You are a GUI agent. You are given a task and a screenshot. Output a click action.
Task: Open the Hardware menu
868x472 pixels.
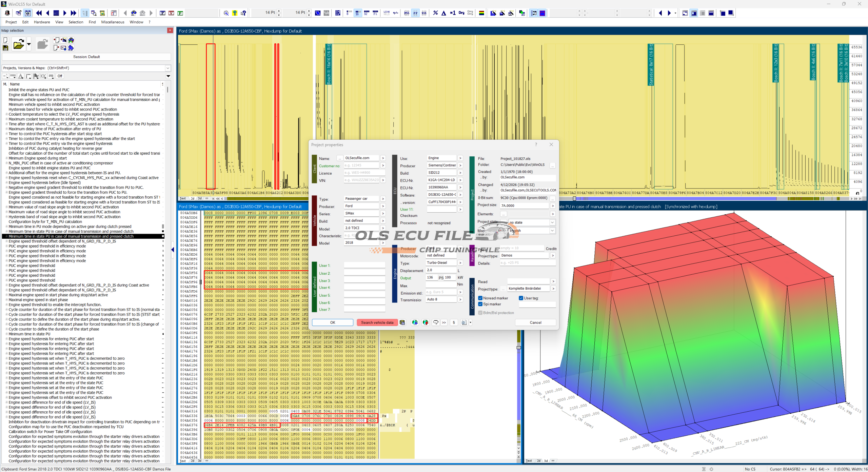42,22
